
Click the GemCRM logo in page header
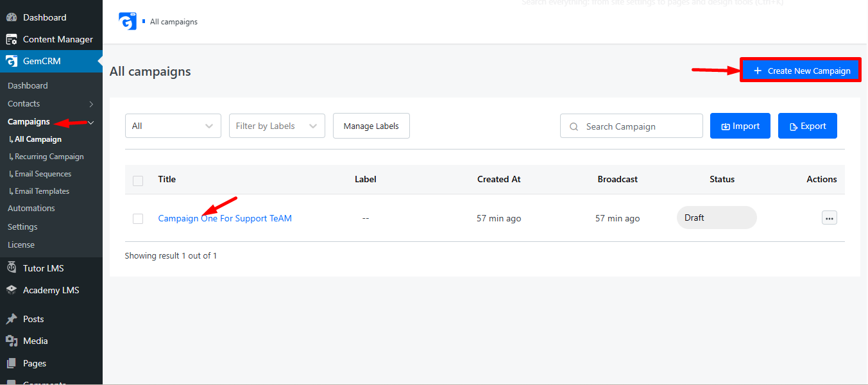click(128, 21)
